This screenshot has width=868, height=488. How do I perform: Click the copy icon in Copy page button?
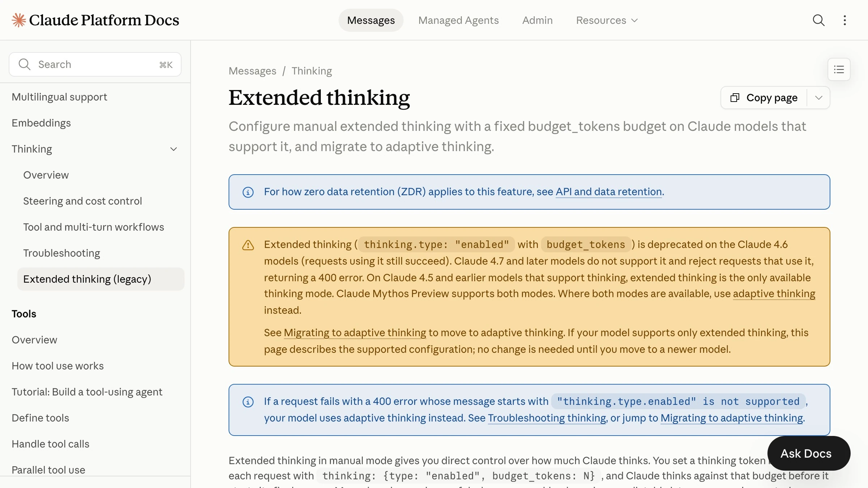pos(735,98)
